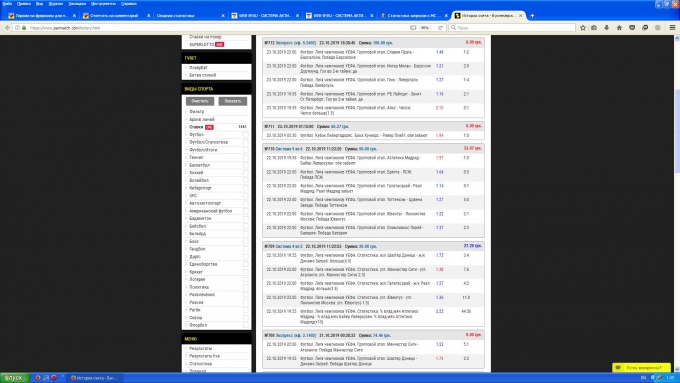Tick the Футбол sport checkbox
Screen dimensions: 680x383
pos(245,134)
